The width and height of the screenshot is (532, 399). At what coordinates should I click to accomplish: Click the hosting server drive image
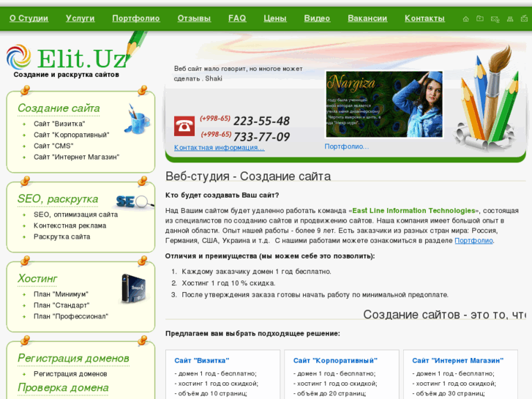click(x=134, y=288)
